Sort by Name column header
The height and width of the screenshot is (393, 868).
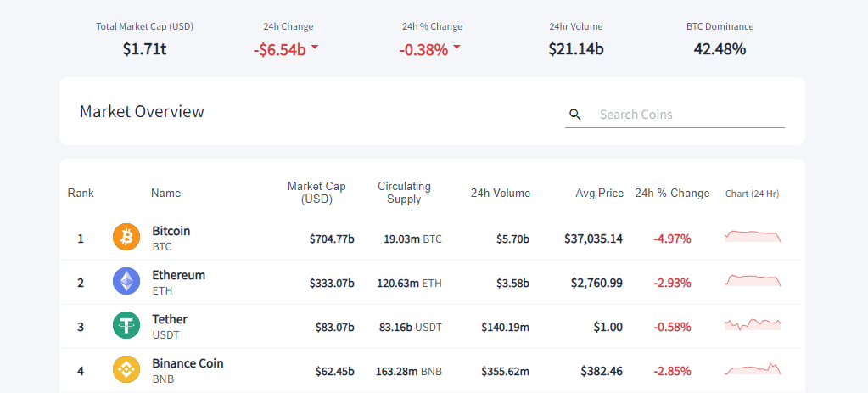click(x=165, y=194)
